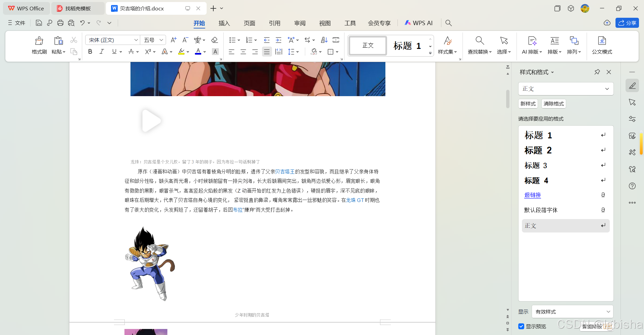Open the font size 五号 dropdown
This screenshot has height=335, width=644.
[161, 40]
